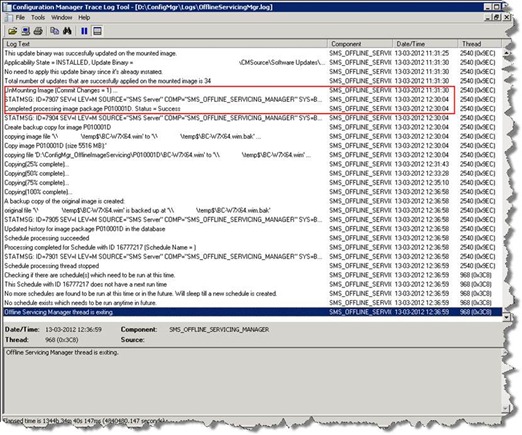Toggle the Pause button in the toolbar
Image resolution: width=522 pixels, height=435 pixels.
pos(84,31)
